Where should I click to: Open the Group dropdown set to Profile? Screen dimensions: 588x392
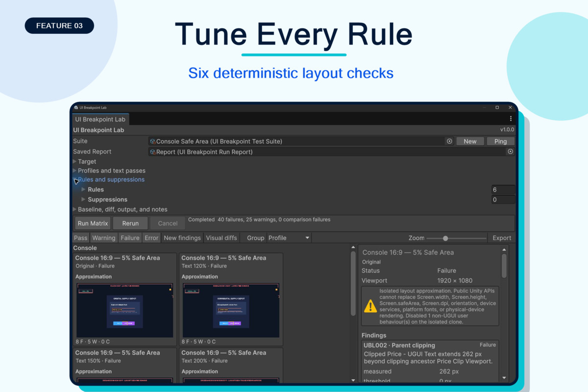pos(289,238)
